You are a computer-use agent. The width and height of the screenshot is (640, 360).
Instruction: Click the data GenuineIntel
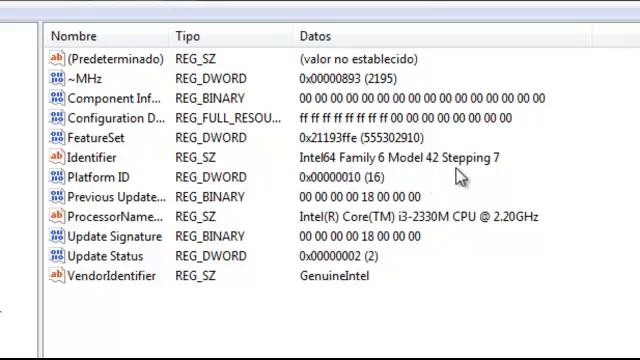pyautogui.click(x=334, y=276)
